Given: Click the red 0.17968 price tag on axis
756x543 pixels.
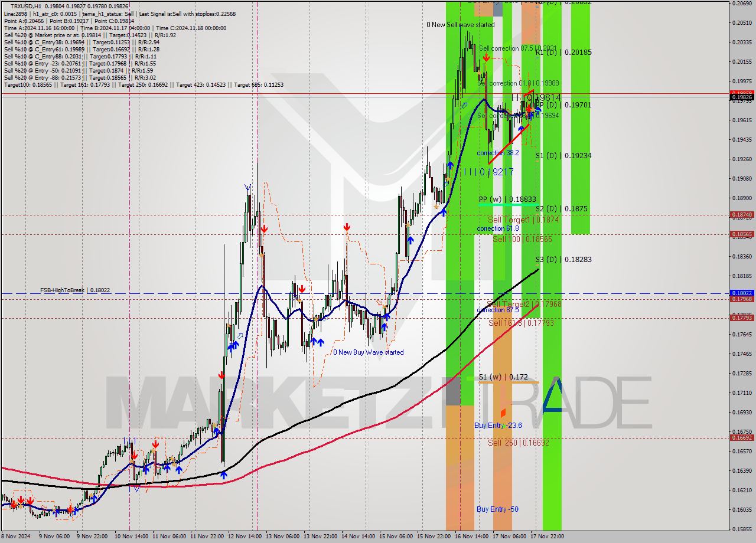Looking at the screenshot, I should point(742,299).
